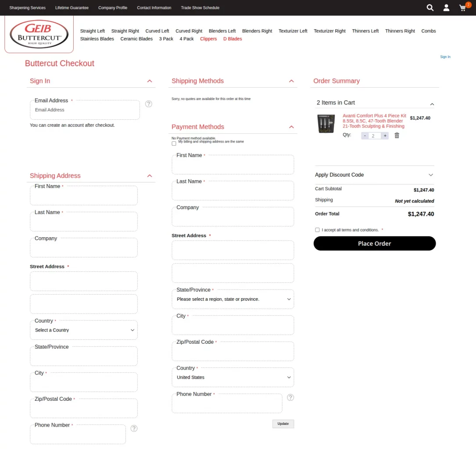The width and height of the screenshot is (476, 449).
Task: Click inside the quantity input field
Action: 374,135
